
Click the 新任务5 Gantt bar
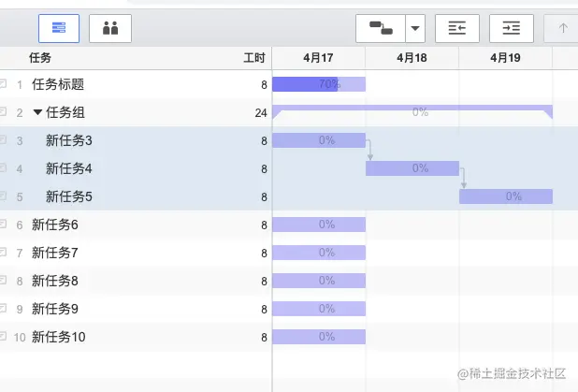(506, 196)
